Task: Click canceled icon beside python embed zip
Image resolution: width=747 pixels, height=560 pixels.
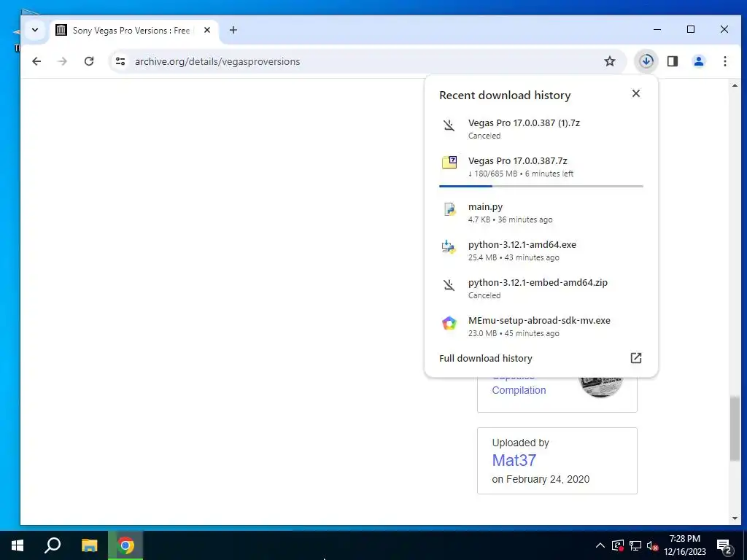Action: [449, 285]
